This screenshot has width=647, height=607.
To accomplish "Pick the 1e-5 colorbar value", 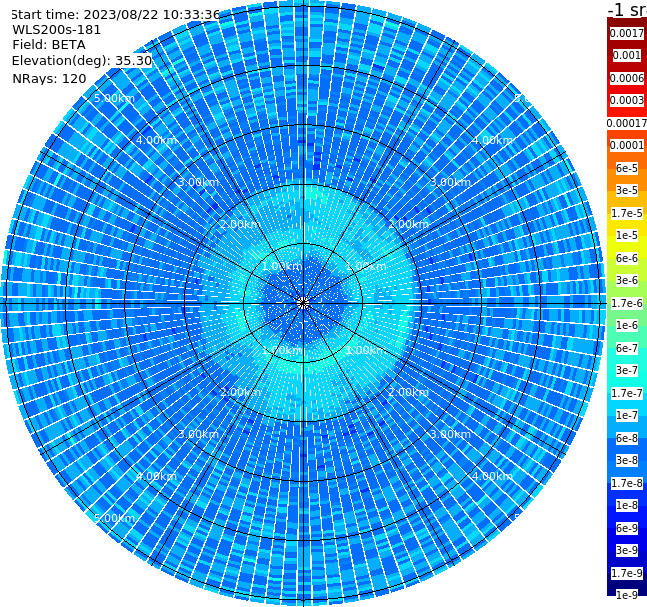I will (x=627, y=235).
